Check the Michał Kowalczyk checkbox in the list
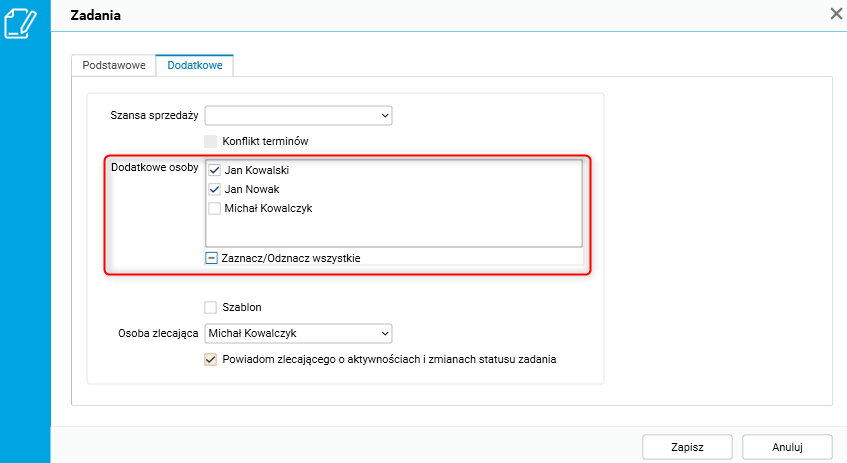847x463 pixels. coord(214,209)
